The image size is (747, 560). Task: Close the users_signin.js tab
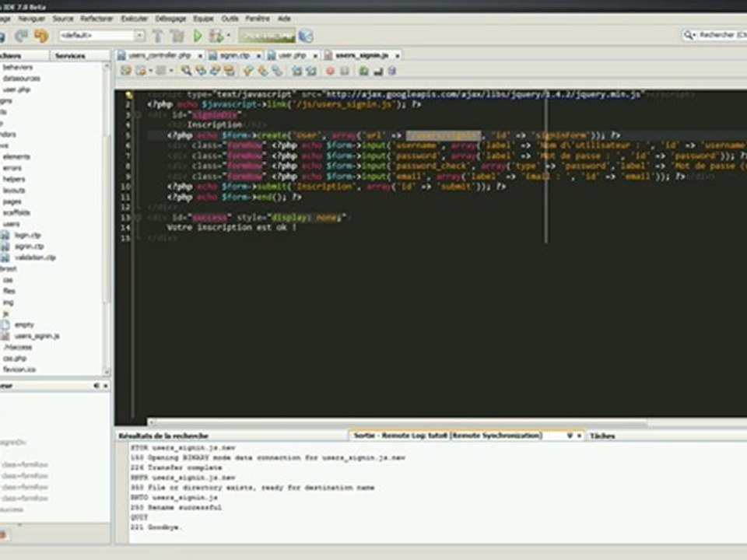(397, 56)
